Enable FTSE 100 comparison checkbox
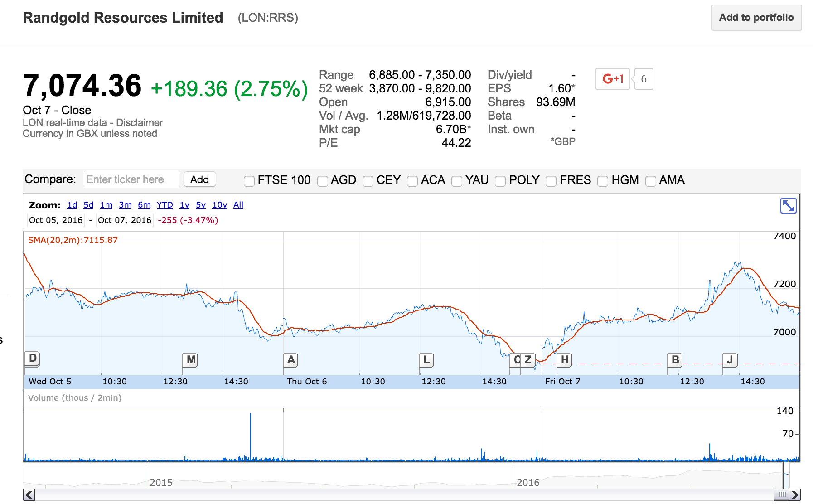Screen dimensions: 813x504 point(249,181)
